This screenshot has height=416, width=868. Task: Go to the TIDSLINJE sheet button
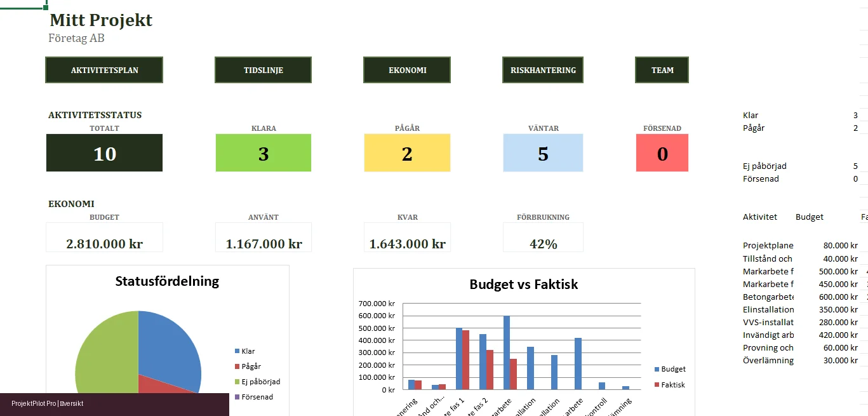(x=263, y=70)
